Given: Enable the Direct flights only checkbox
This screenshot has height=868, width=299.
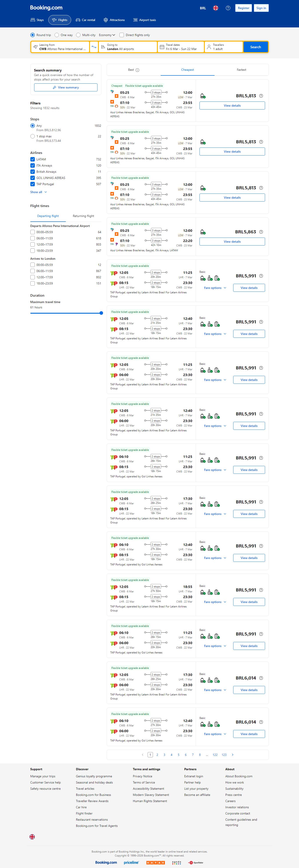Looking at the screenshot, I should point(121,35).
